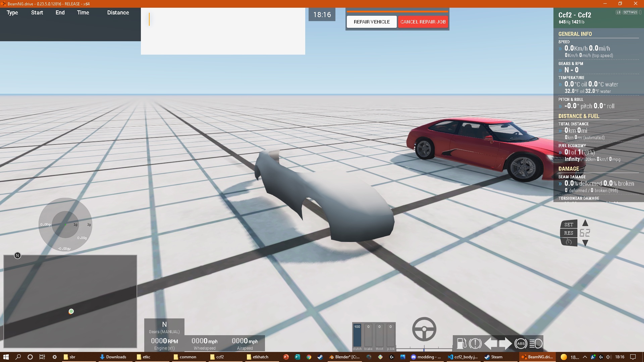Switch to Blender window on taskbar
Image resolution: width=644 pixels, height=362 pixels.
pyautogui.click(x=344, y=357)
